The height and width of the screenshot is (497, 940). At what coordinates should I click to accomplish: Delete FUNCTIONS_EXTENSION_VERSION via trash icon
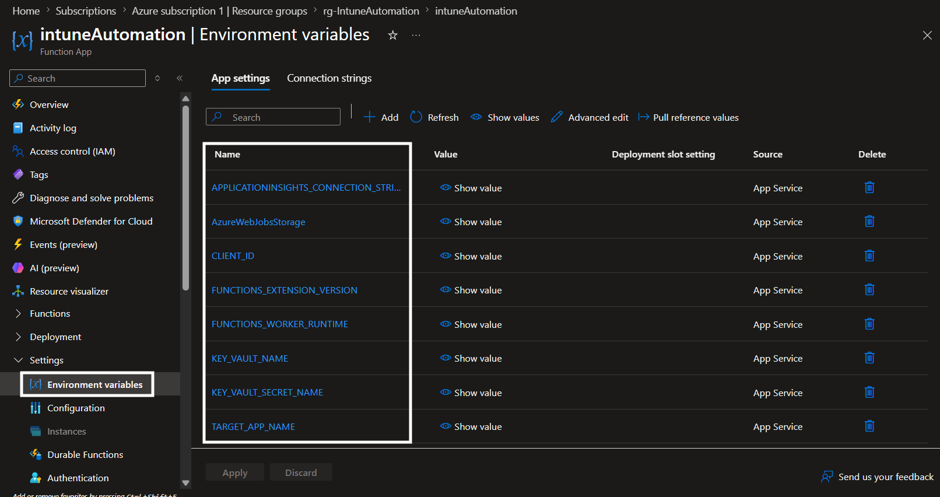(869, 290)
